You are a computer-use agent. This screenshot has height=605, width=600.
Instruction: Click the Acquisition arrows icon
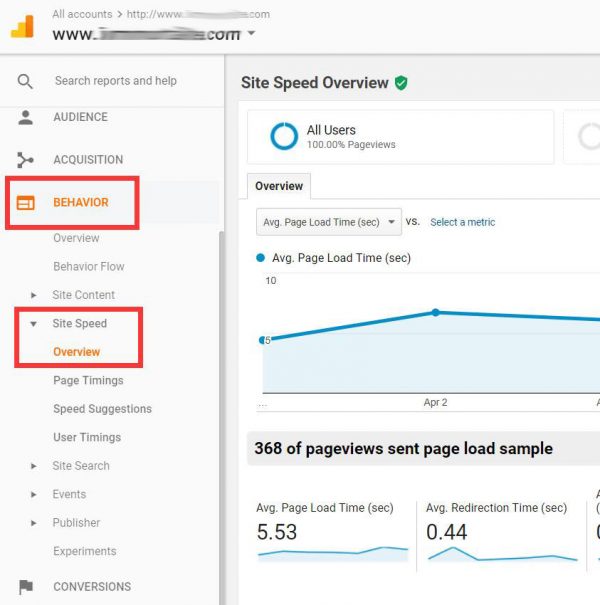click(x=25, y=160)
